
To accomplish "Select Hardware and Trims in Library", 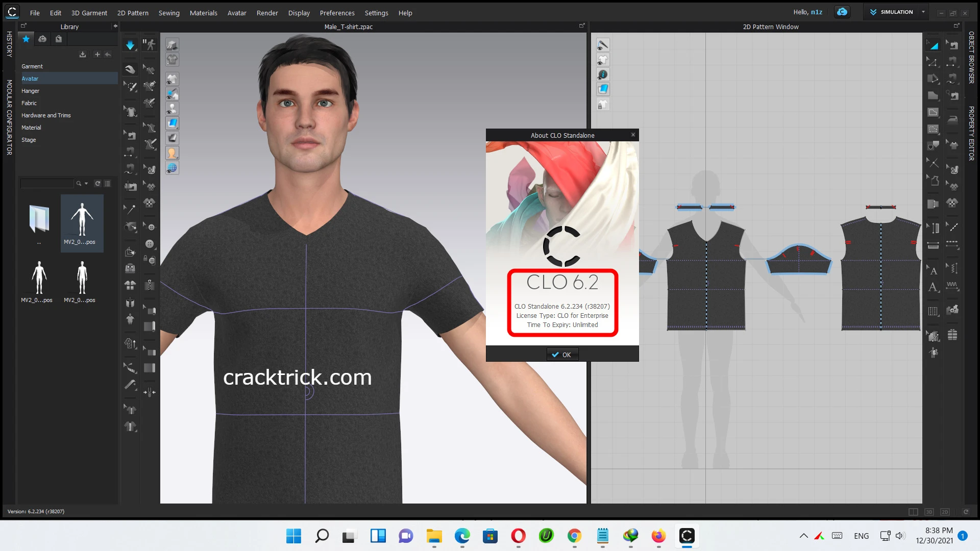I will pos(46,115).
